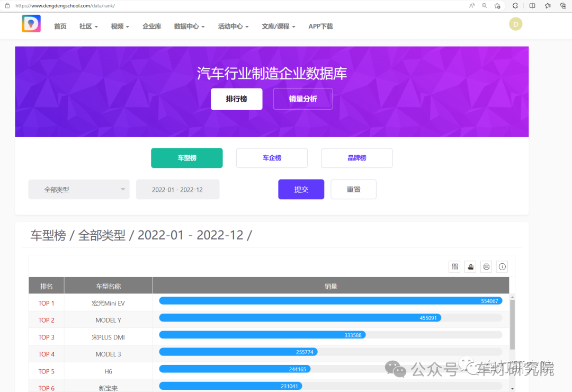
Task: Click the H6 sales value 244165
Action: pos(297,369)
